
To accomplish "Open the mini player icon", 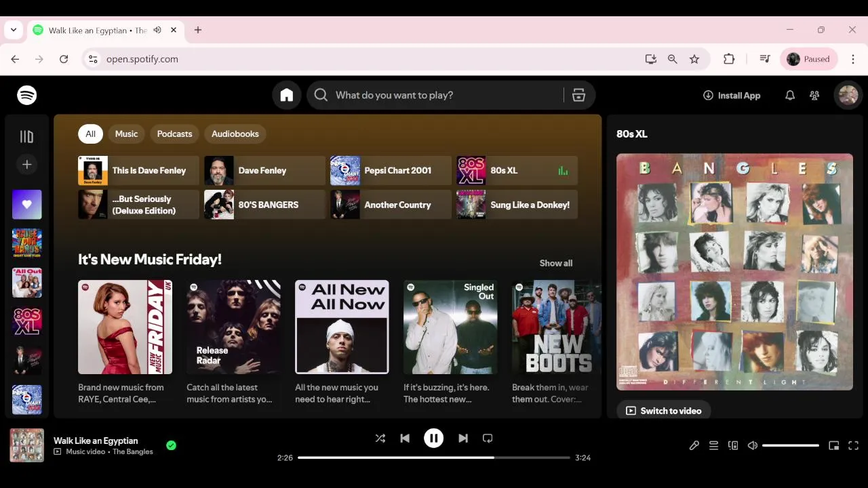I will click(x=834, y=445).
